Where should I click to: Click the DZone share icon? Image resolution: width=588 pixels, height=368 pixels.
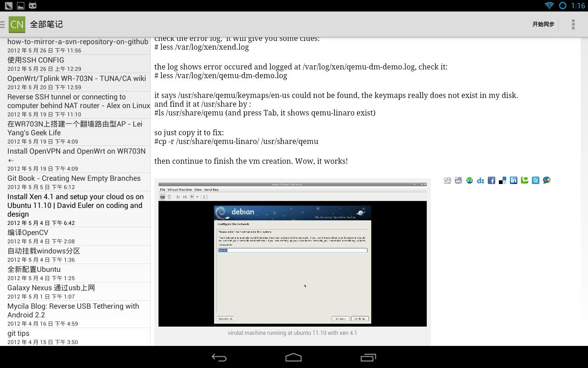pyautogui.click(x=481, y=180)
